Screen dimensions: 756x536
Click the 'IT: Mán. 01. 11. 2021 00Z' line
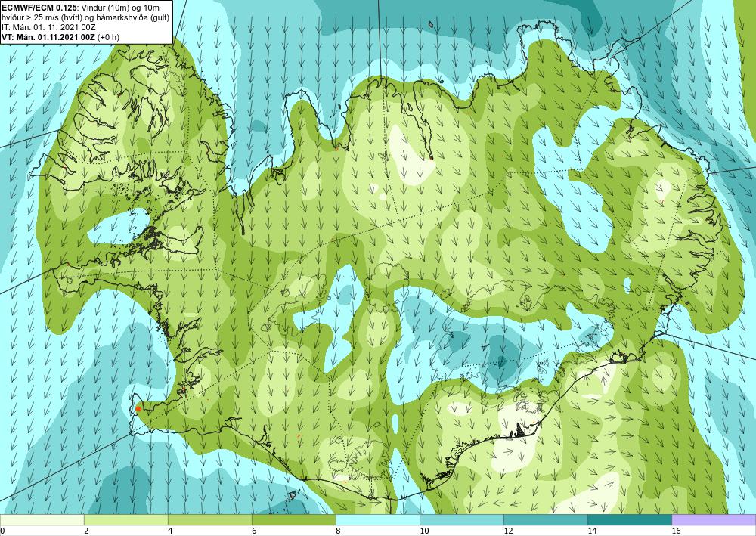pyautogui.click(x=48, y=27)
